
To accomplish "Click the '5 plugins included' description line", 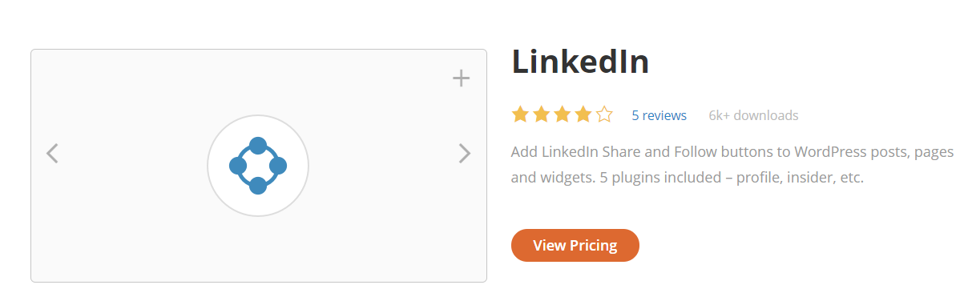I will pyautogui.click(x=687, y=178).
